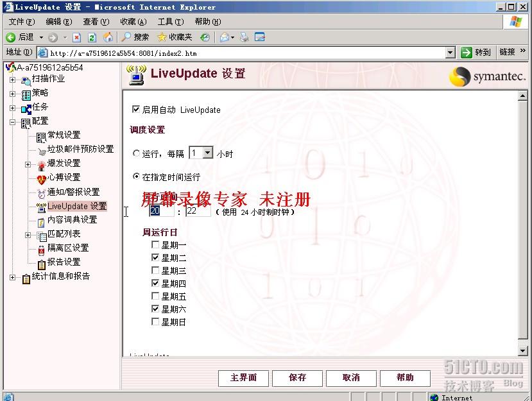Click the 扫描作业 scan jobs icon
The width and height of the screenshot is (532, 401).
coord(26,81)
